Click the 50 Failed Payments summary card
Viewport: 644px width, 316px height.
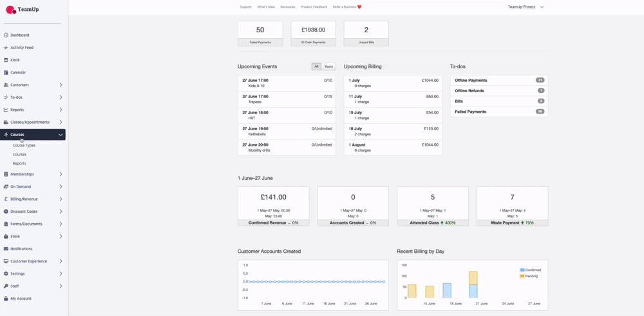[x=260, y=33]
